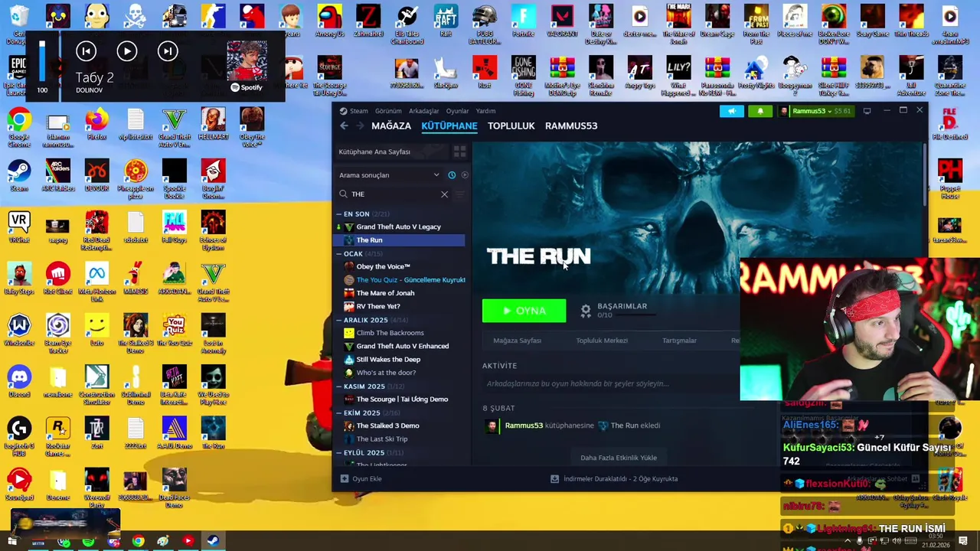Open the Fortnite desktop shortcut

(523, 21)
